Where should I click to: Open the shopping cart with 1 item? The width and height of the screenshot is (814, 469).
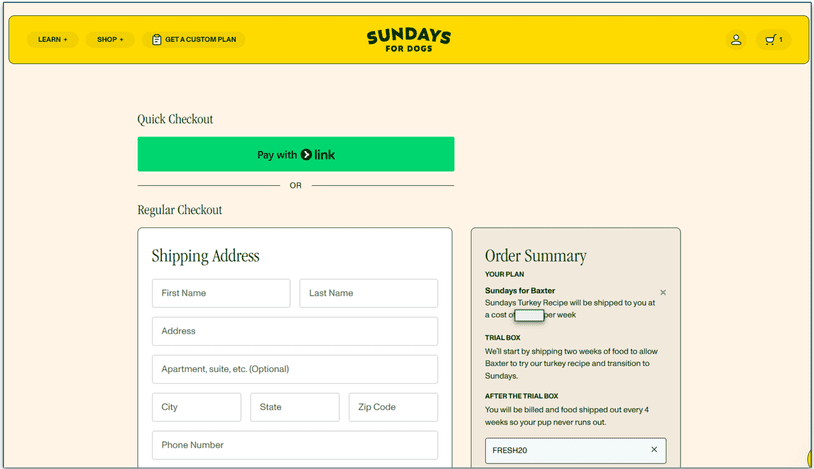[774, 39]
